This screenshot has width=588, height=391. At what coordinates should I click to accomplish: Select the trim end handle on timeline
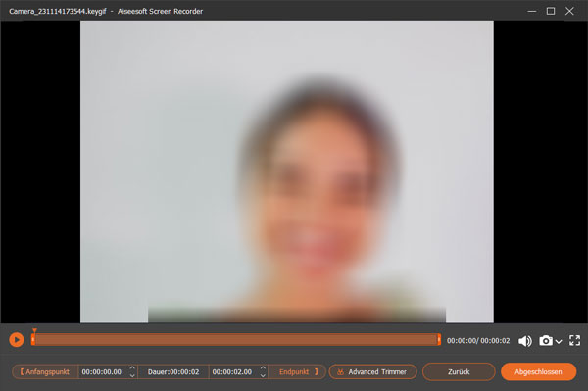439,340
